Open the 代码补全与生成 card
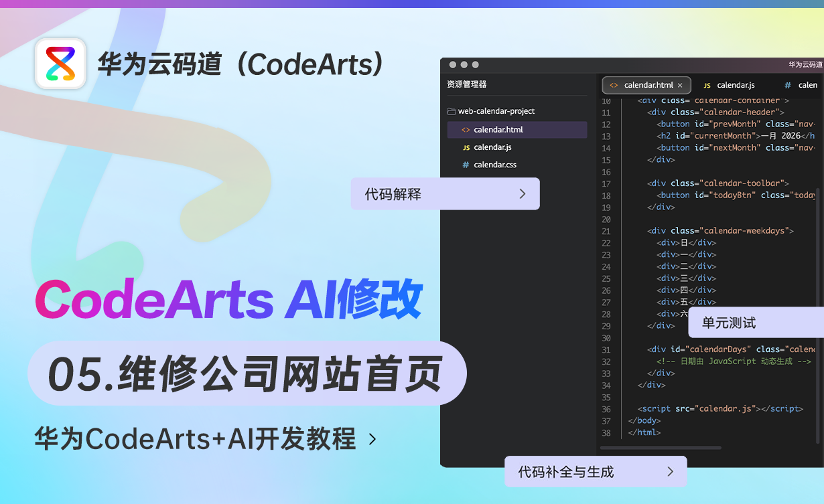The height and width of the screenshot is (504, 824). click(596, 472)
